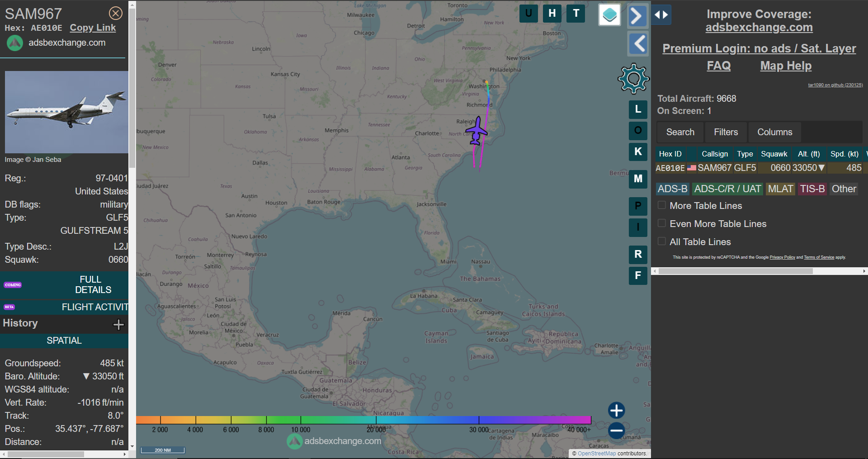This screenshot has width=868, height=459.
Task: Open tar1090 on github link
Action: pyautogui.click(x=835, y=85)
